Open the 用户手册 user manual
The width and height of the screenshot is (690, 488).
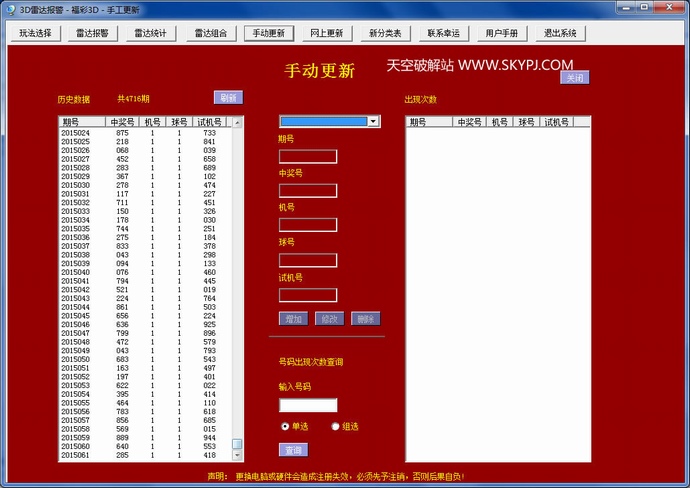(501, 33)
